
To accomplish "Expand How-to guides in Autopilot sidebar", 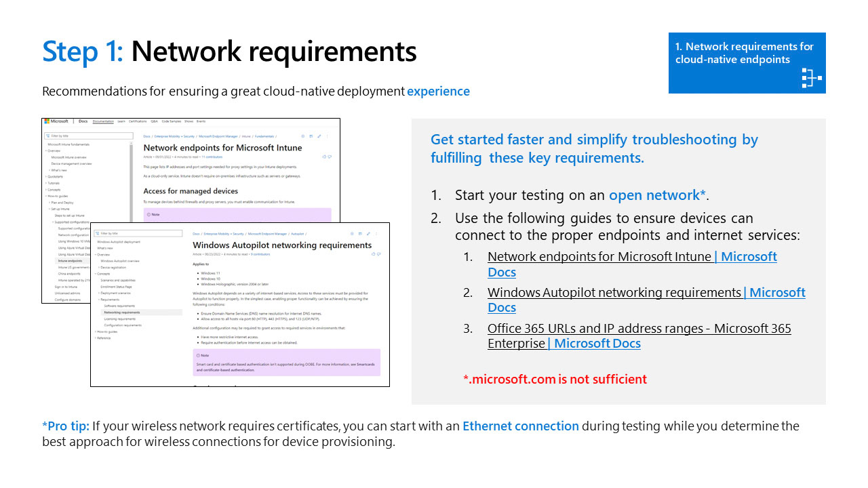I will click(106, 331).
